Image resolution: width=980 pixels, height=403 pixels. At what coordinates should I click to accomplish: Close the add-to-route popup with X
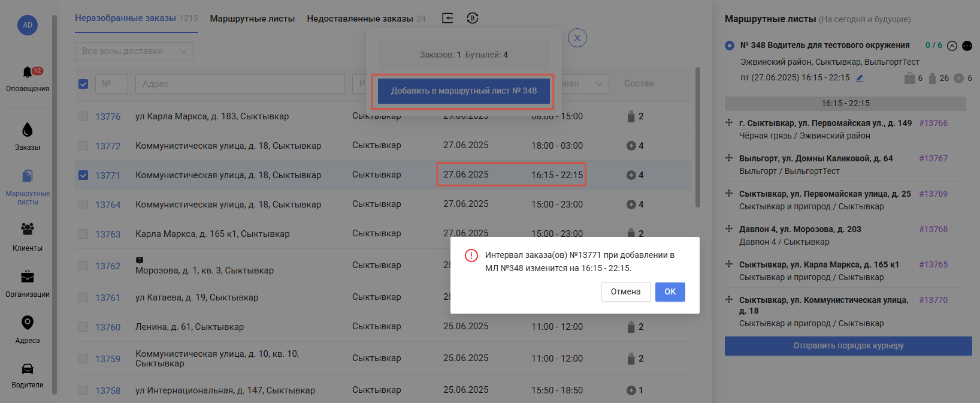point(577,38)
